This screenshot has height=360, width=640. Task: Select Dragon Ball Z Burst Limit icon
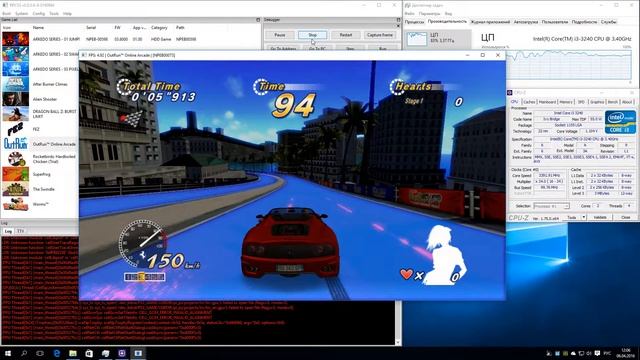15,114
